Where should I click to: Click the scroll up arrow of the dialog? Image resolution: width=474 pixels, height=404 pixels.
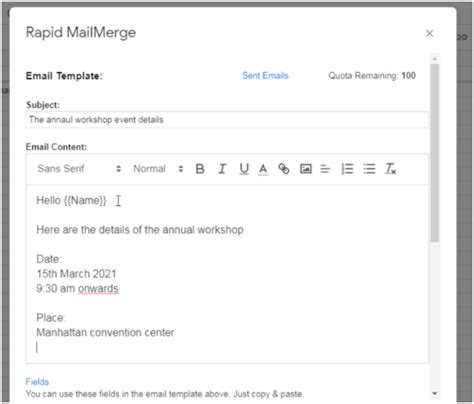point(435,59)
